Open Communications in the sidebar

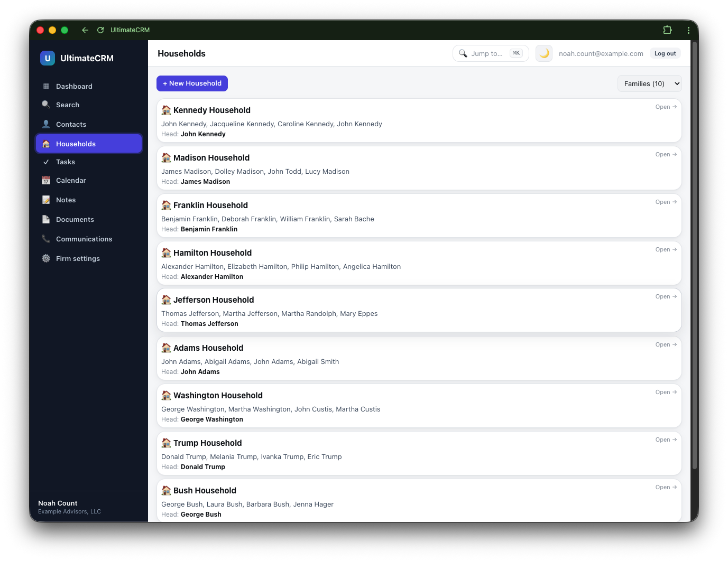click(89, 239)
